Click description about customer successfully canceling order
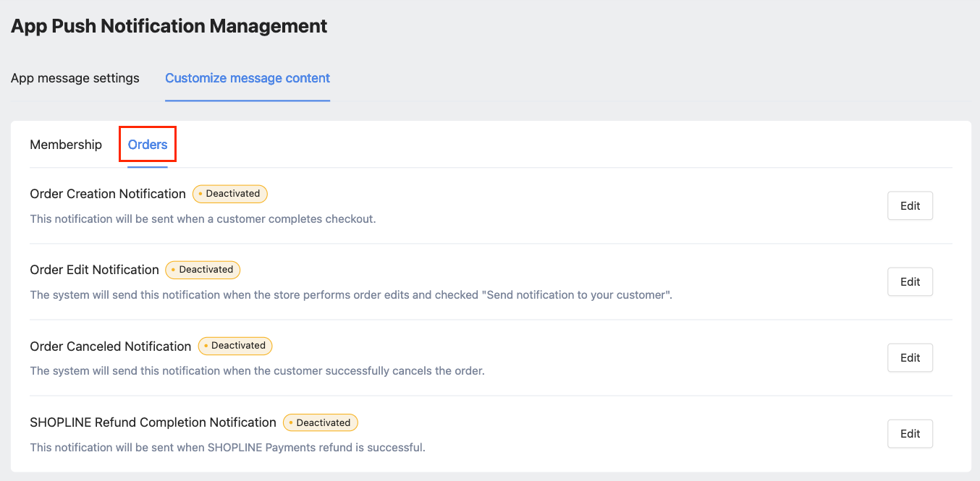 (x=257, y=371)
